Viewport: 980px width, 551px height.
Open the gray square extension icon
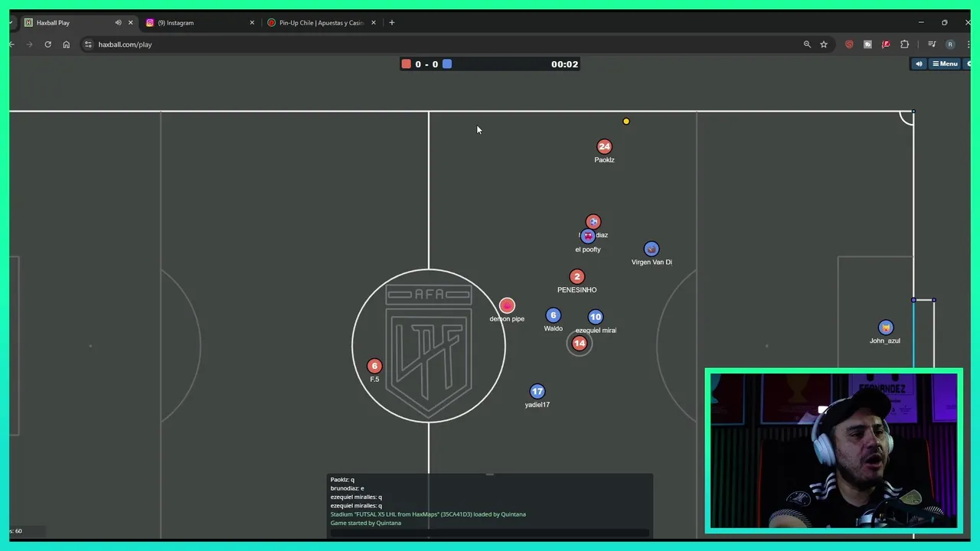[867, 44]
